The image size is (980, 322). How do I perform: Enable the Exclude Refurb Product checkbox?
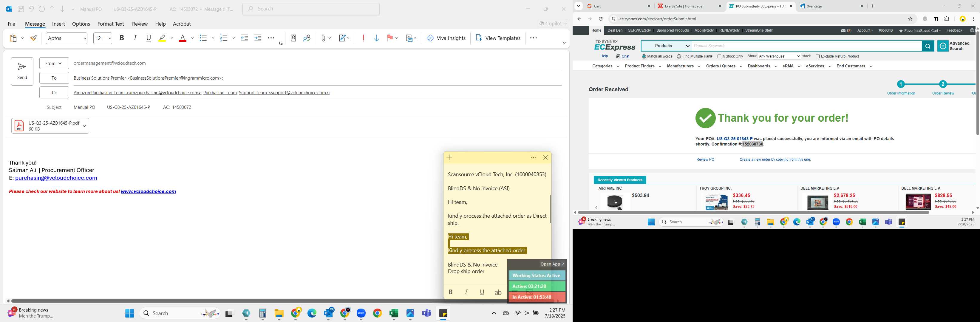pos(817,56)
